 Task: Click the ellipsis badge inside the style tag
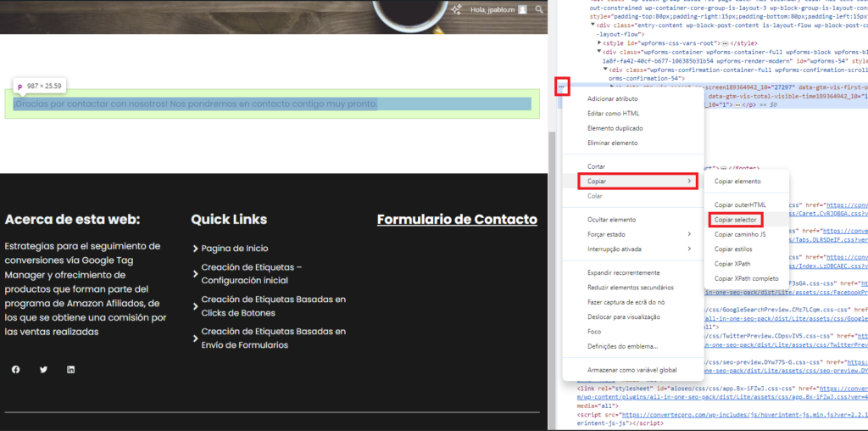pyautogui.click(x=726, y=42)
